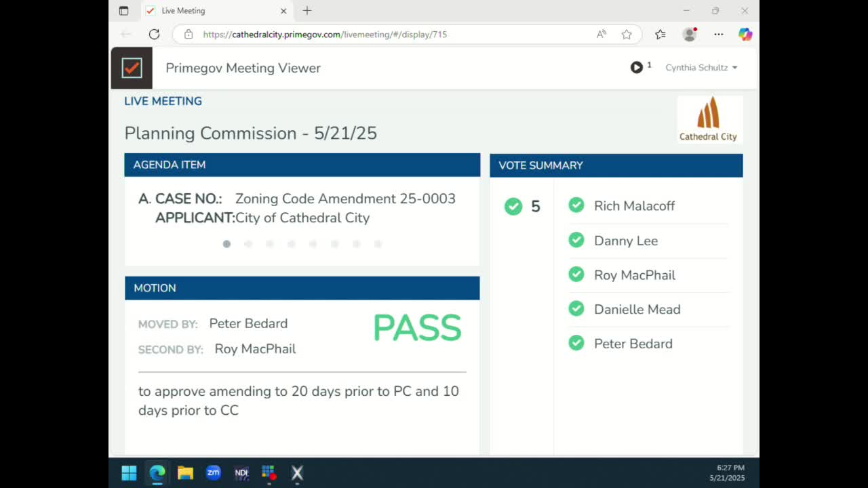
Task: Add page to favorites with star icon
Action: tap(627, 34)
